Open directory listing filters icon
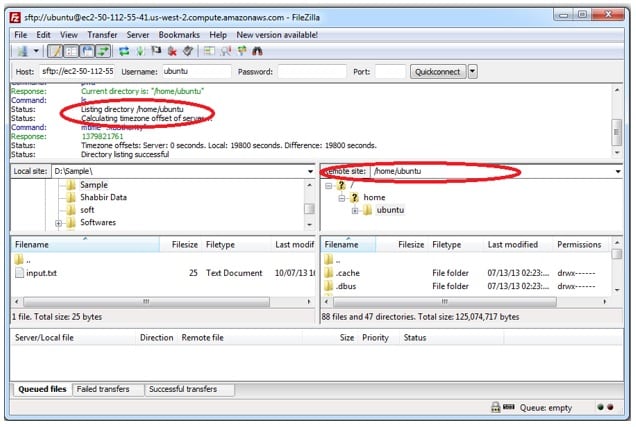The width and height of the screenshot is (636, 427). 209,51
